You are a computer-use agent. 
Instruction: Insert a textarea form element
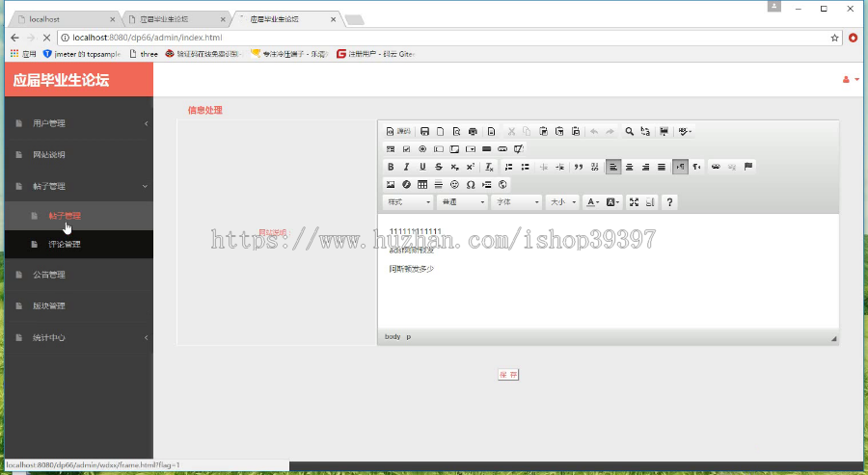pyautogui.click(x=454, y=149)
